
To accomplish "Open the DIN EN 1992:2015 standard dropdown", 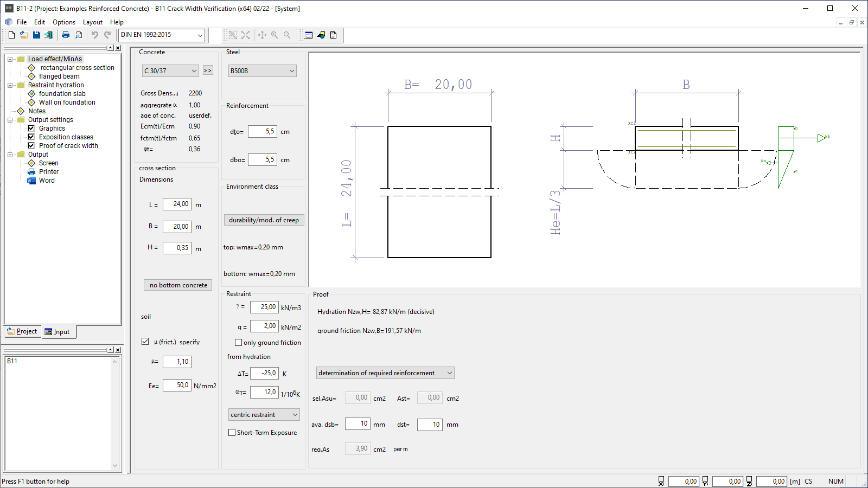I will coord(200,35).
